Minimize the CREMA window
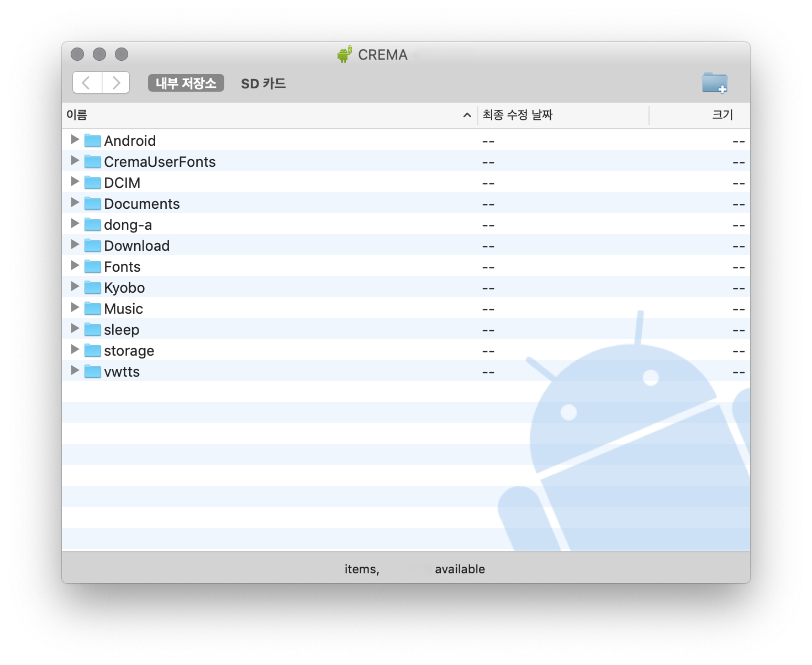812x665 pixels. [x=99, y=54]
